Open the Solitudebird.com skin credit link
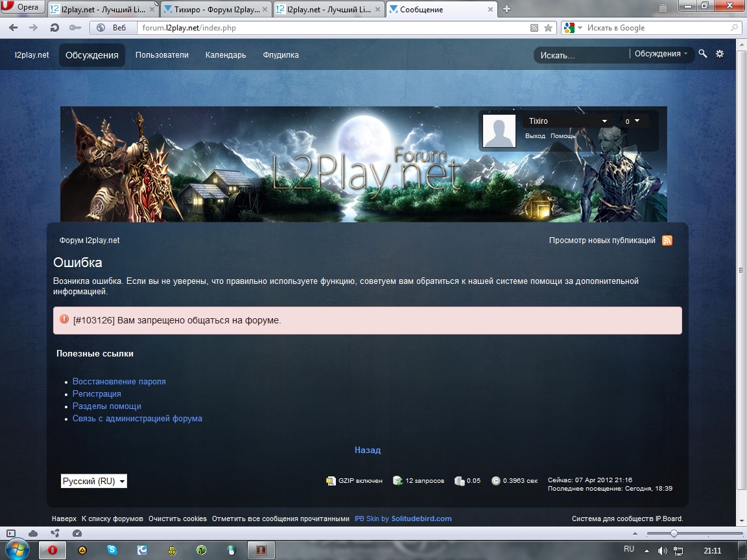The width and height of the screenshot is (747, 560). click(x=421, y=519)
